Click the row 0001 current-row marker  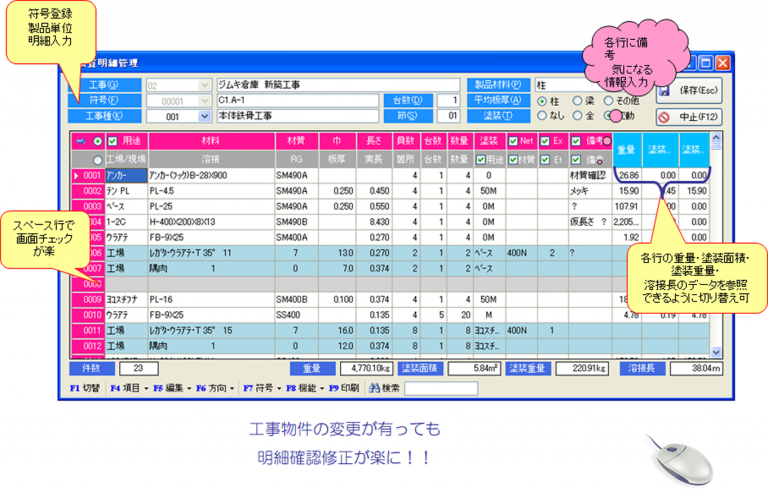coord(76,175)
